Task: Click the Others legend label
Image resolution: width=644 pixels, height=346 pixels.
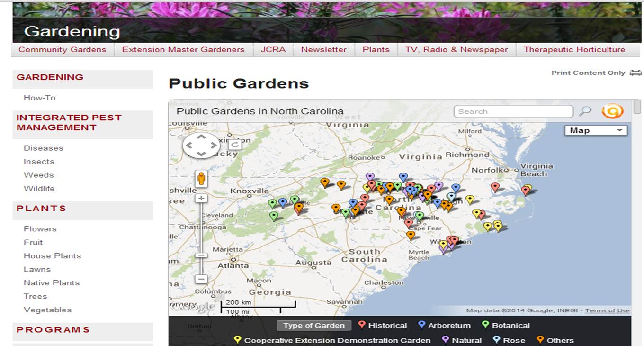Action: pyautogui.click(x=560, y=340)
